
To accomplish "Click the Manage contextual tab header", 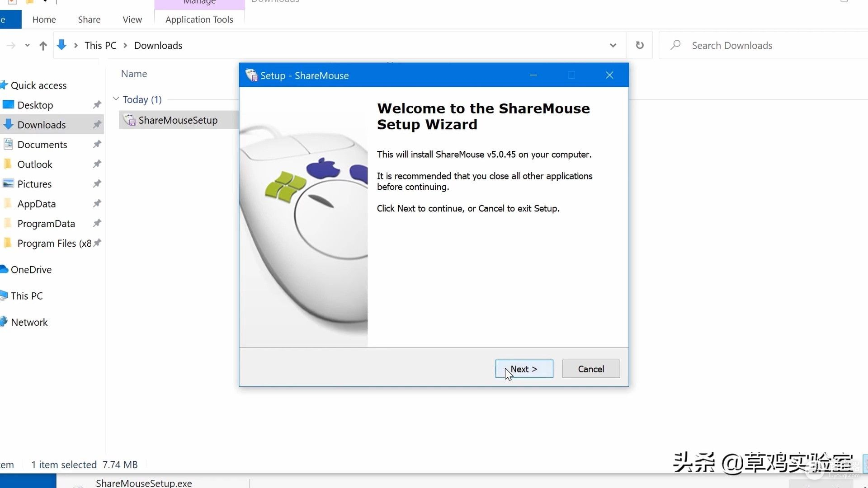I will 199,3.
